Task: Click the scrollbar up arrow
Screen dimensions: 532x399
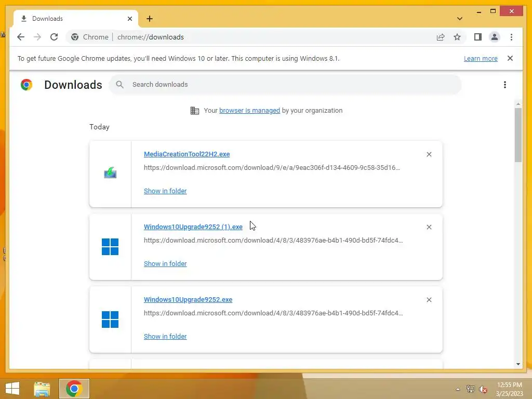Action: [x=518, y=103]
